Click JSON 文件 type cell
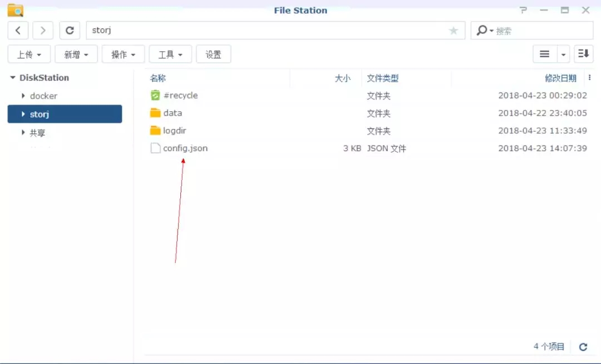601x364 pixels. [x=386, y=148]
